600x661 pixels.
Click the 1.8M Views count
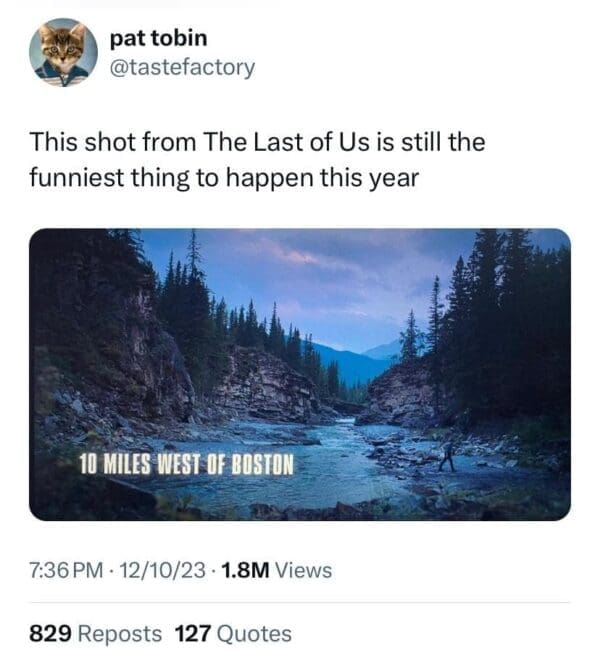[x=274, y=571]
